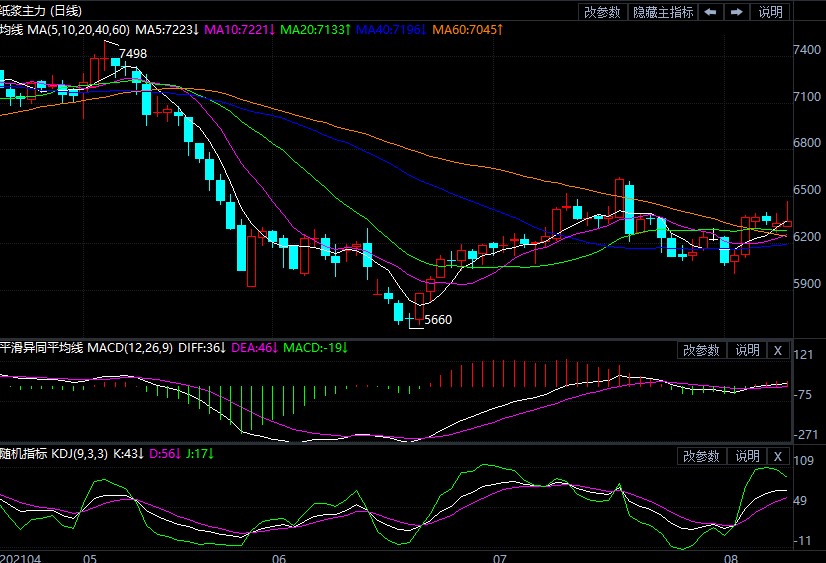This screenshot has height=563, width=826.
Task: Select the green MA20:7133 legend label
Action: 313,32
